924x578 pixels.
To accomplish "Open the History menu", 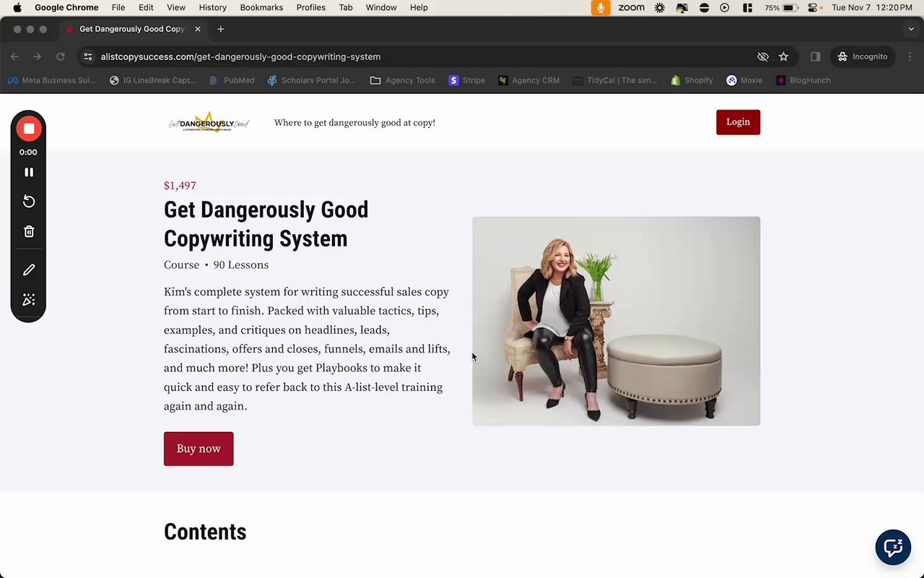I will click(212, 7).
